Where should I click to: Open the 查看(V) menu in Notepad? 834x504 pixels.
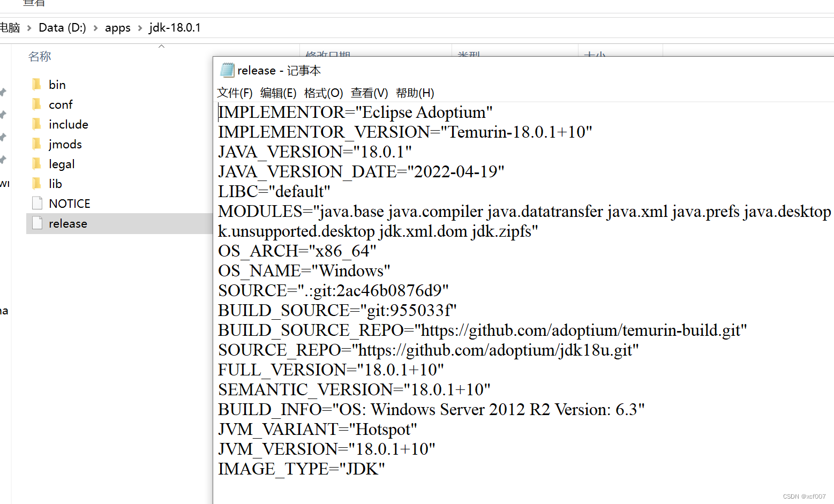pos(369,93)
